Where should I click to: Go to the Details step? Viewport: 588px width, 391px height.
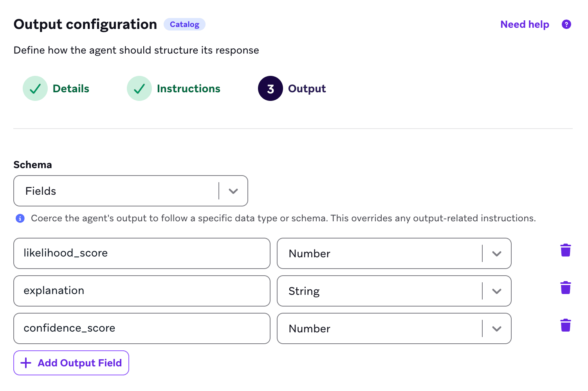[71, 89]
